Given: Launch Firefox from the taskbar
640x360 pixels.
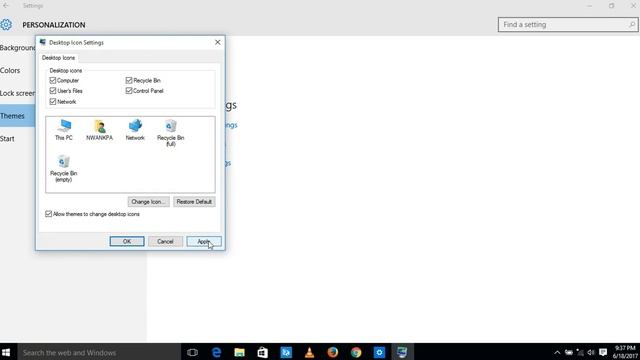Looking at the screenshot, I should coord(333,352).
